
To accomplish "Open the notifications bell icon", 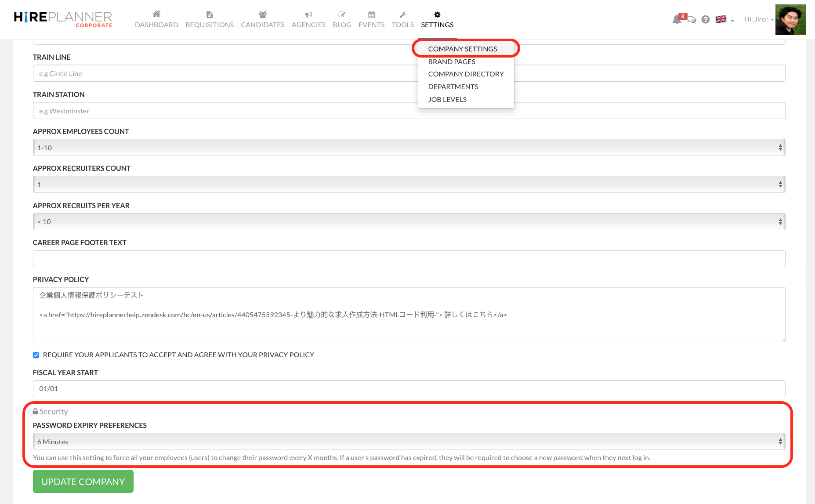I will point(677,20).
